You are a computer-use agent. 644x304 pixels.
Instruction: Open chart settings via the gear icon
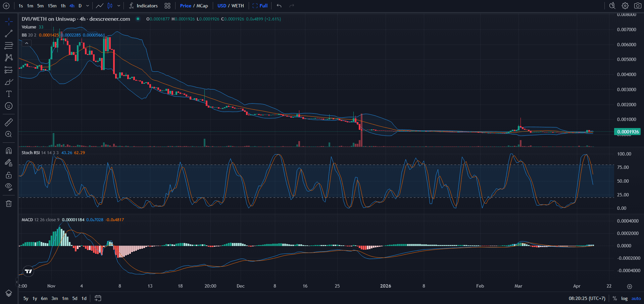625,6
